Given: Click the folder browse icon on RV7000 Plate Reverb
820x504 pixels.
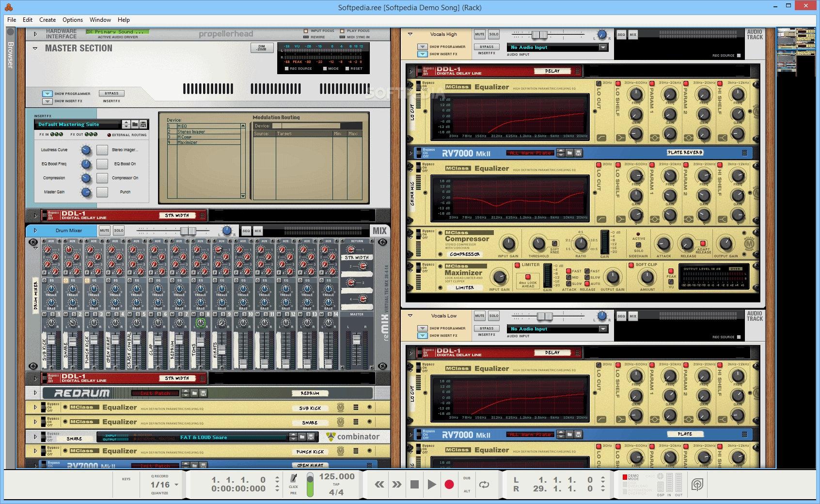Looking at the screenshot, I should [570, 153].
